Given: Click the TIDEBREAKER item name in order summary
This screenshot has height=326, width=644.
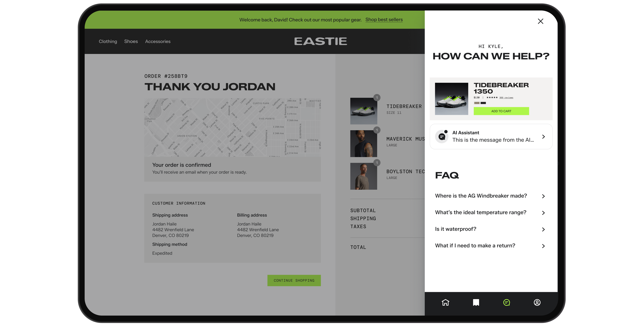Looking at the screenshot, I should click(404, 107).
